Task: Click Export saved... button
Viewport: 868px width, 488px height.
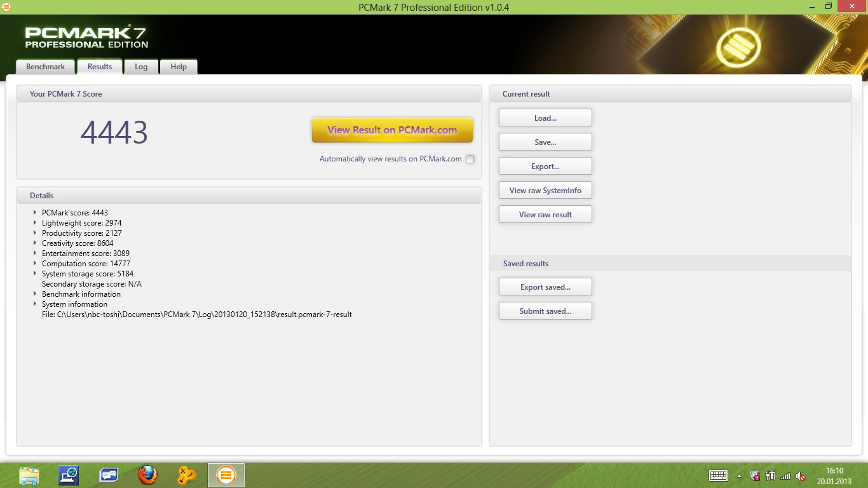Action: click(x=545, y=287)
